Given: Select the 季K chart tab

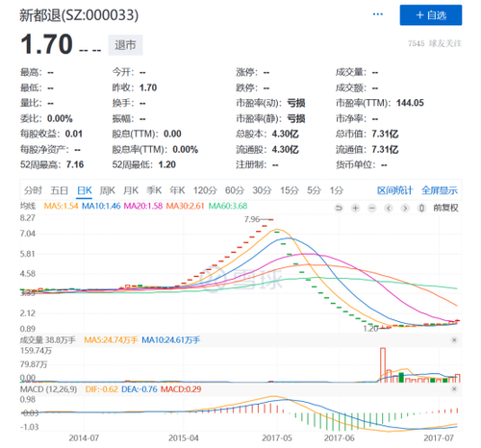Looking at the screenshot, I should click(154, 190).
